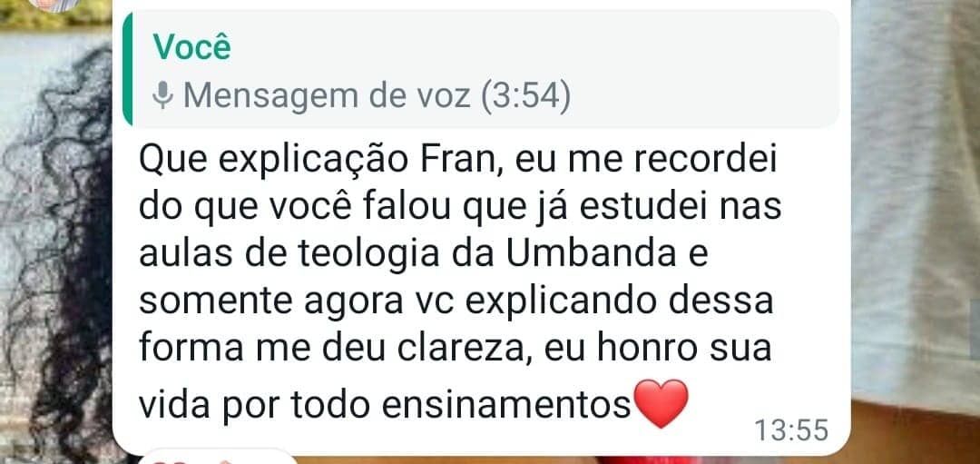Tap the microphone icon in the quoted reply
The height and width of the screenshot is (464, 980).
(x=163, y=95)
